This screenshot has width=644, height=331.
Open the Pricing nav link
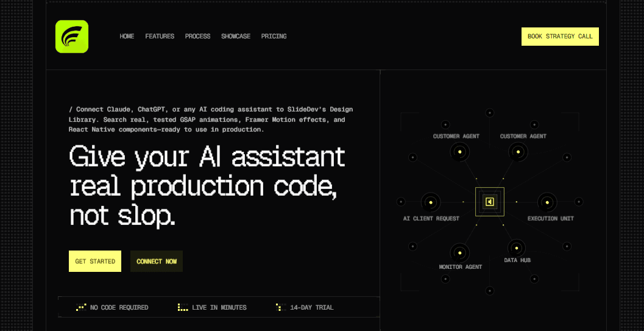(x=274, y=36)
